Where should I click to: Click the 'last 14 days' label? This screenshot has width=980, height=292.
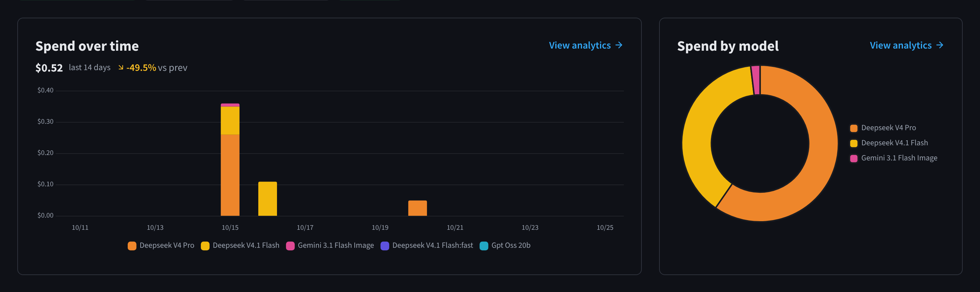(90, 68)
